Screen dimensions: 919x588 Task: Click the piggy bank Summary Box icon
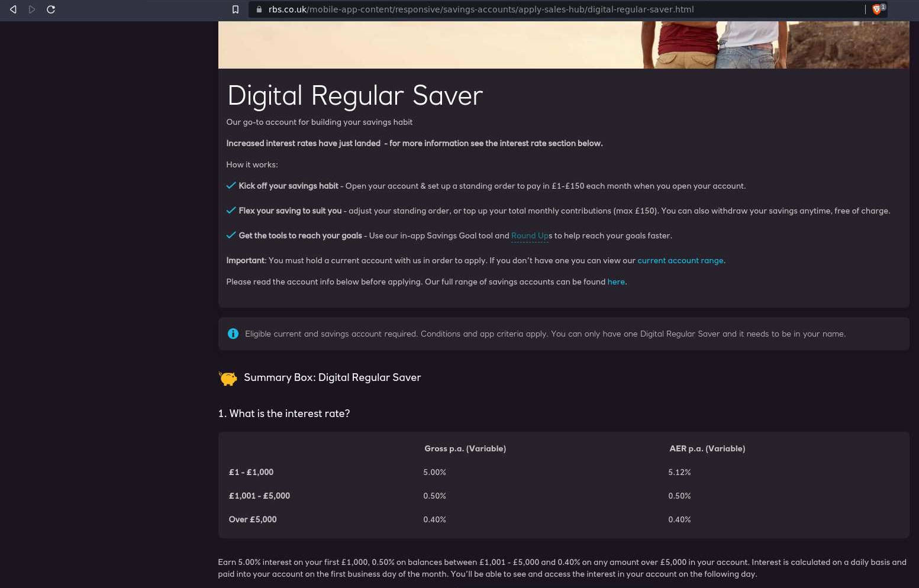228,378
